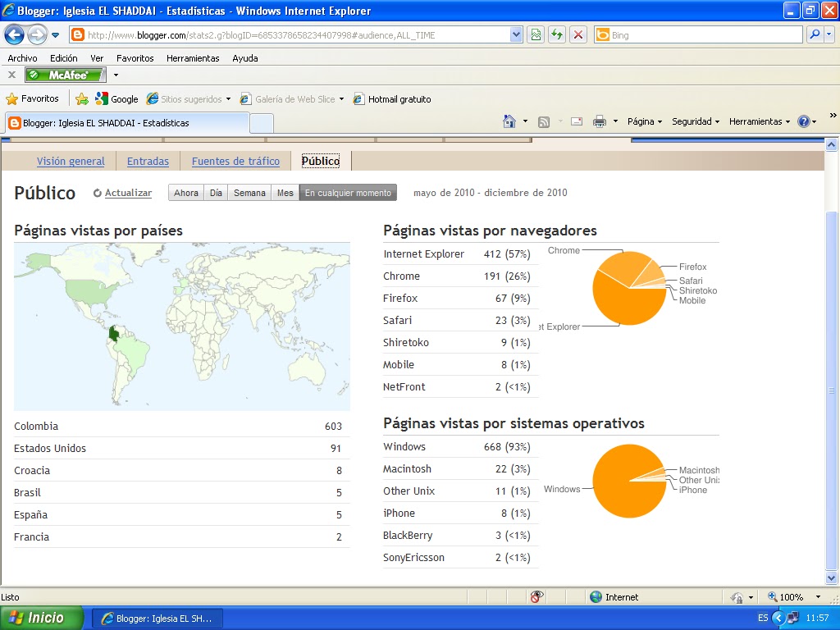
Task: Click the red Stop loading icon
Action: point(578,34)
